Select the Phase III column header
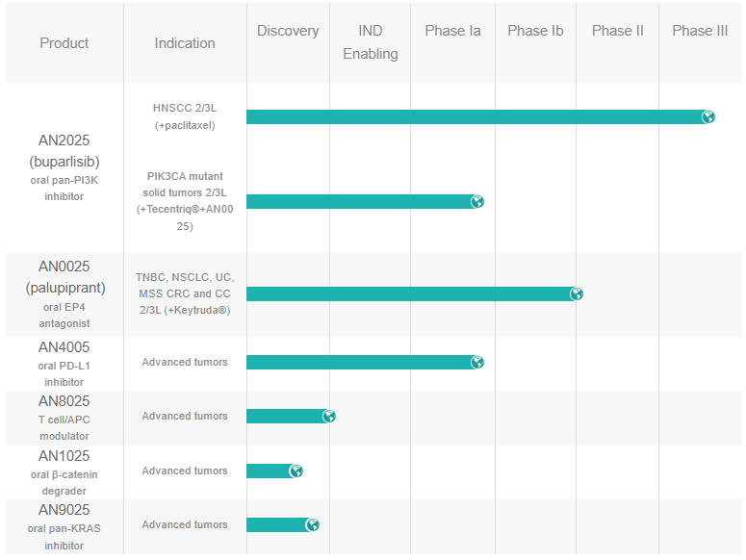The width and height of the screenshot is (746, 560). point(700,31)
